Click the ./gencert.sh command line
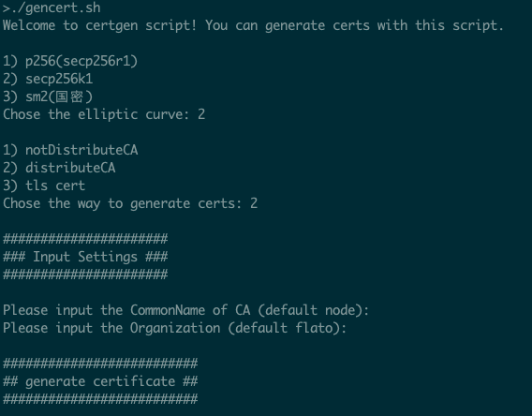 pos(52,7)
